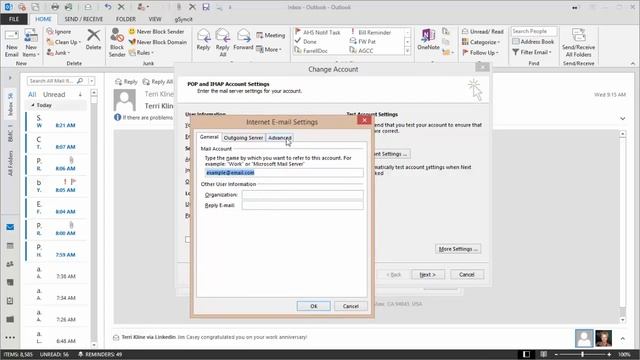The height and width of the screenshot is (360, 640).
Task: Click Next in Change Account dialog
Action: pyautogui.click(x=428, y=275)
